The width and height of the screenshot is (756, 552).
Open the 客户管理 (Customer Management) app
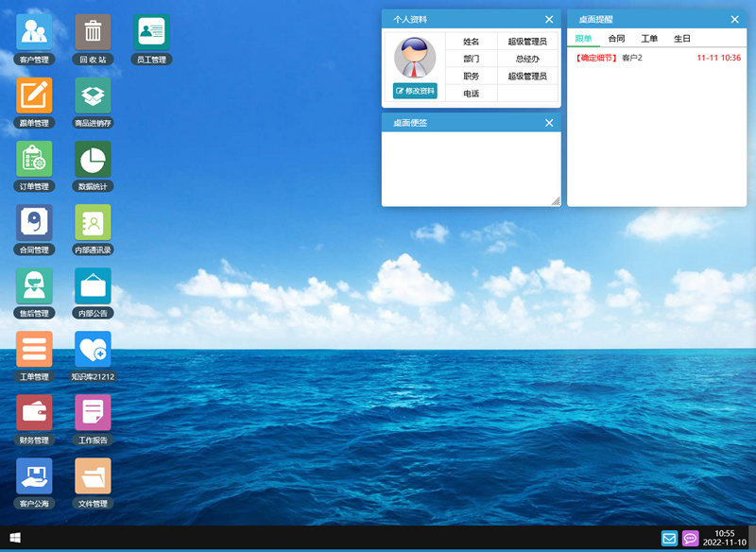(x=34, y=33)
